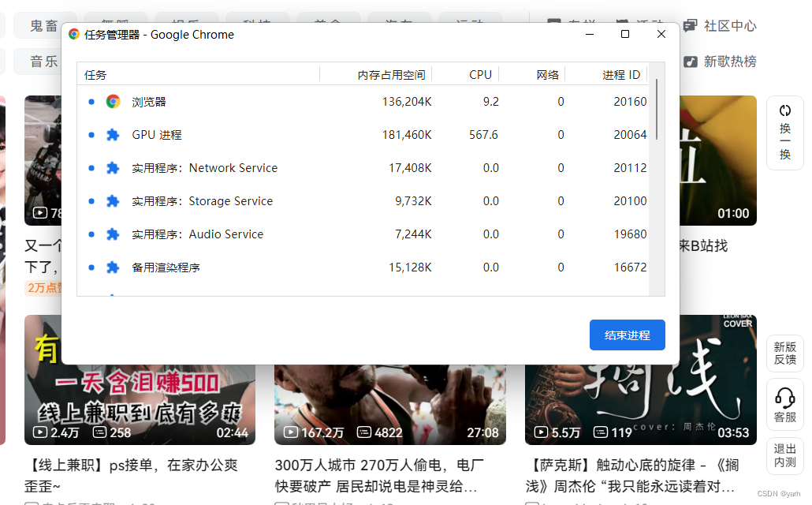Click the puzzle icon beside Network Service
Screen dimensions: 812x505
[113, 168]
